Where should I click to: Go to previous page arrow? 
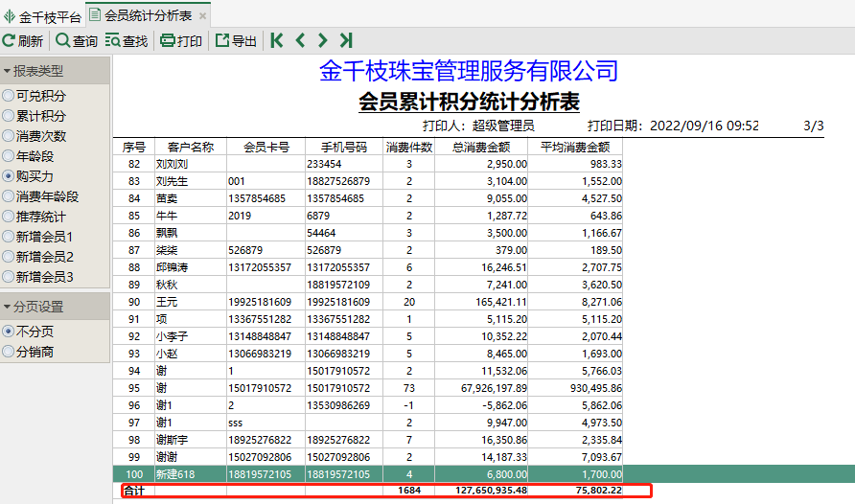coord(300,40)
